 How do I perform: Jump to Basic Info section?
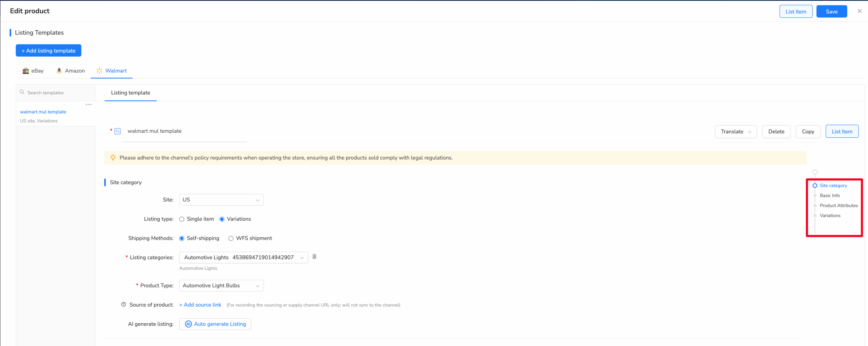coord(830,195)
